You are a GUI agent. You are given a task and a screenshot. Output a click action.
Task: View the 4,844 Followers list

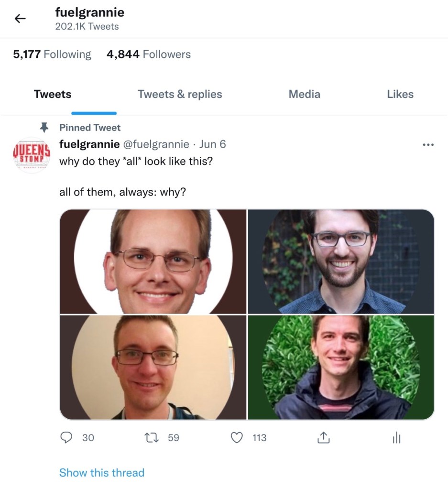148,54
